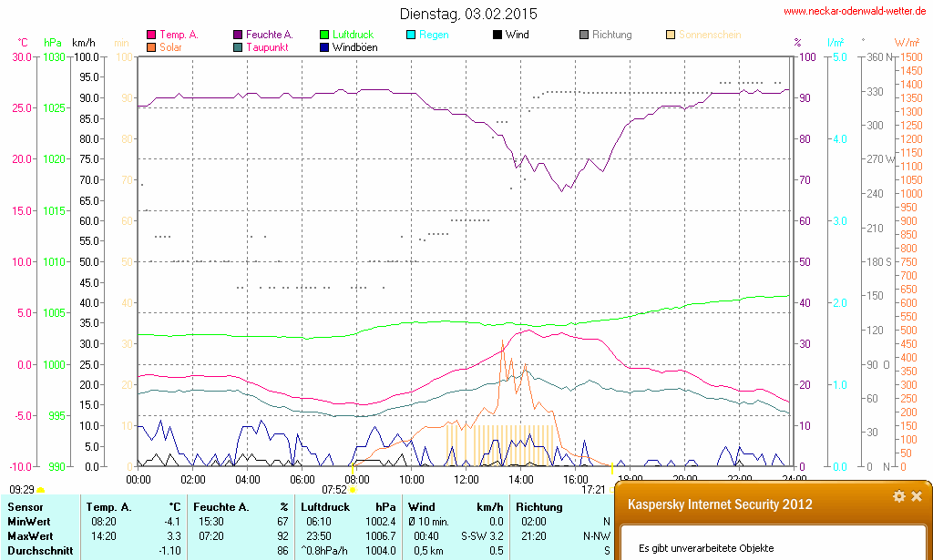933x560 pixels.
Task: Click the teal Taupunkt legend square
Action: pyautogui.click(x=238, y=47)
